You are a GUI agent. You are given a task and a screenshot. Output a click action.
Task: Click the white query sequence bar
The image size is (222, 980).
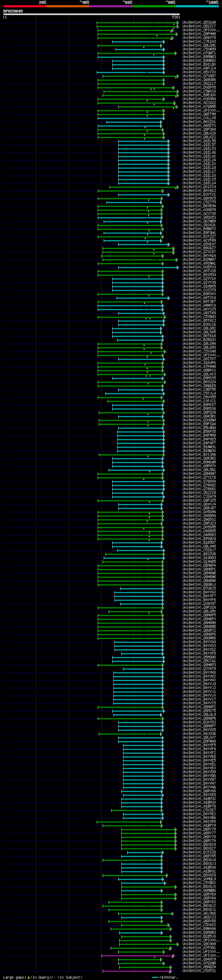point(92,15)
